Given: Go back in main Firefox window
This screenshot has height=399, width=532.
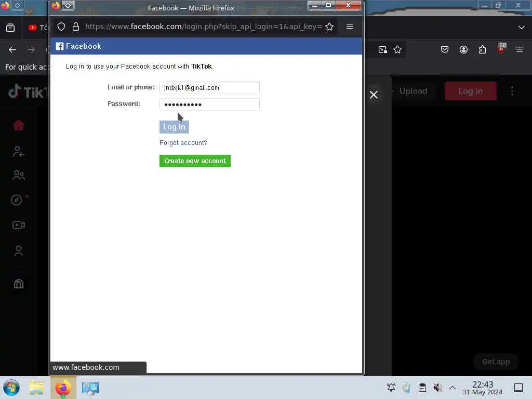Looking at the screenshot, I should (x=12, y=50).
